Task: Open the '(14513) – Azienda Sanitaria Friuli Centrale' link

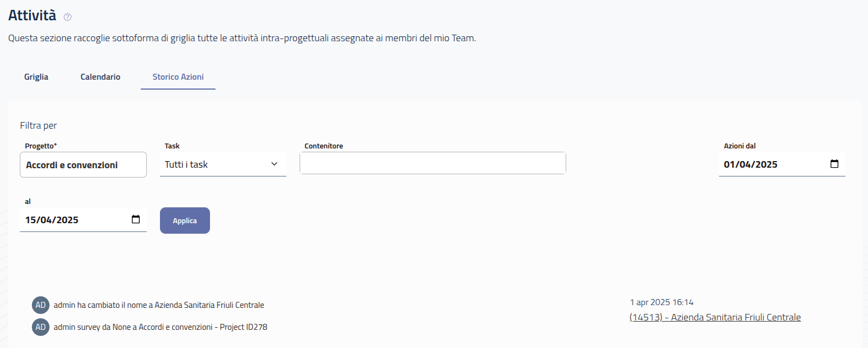Action: pos(715,317)
